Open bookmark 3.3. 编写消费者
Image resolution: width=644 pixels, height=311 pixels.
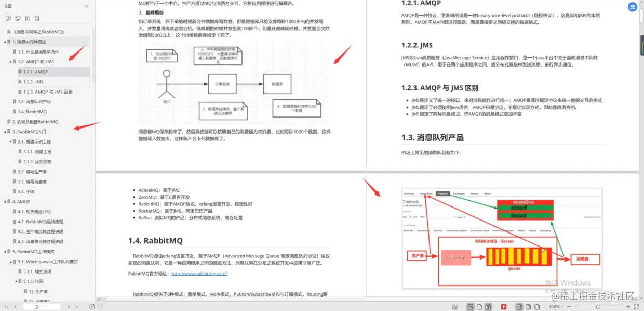pos(32,182)
